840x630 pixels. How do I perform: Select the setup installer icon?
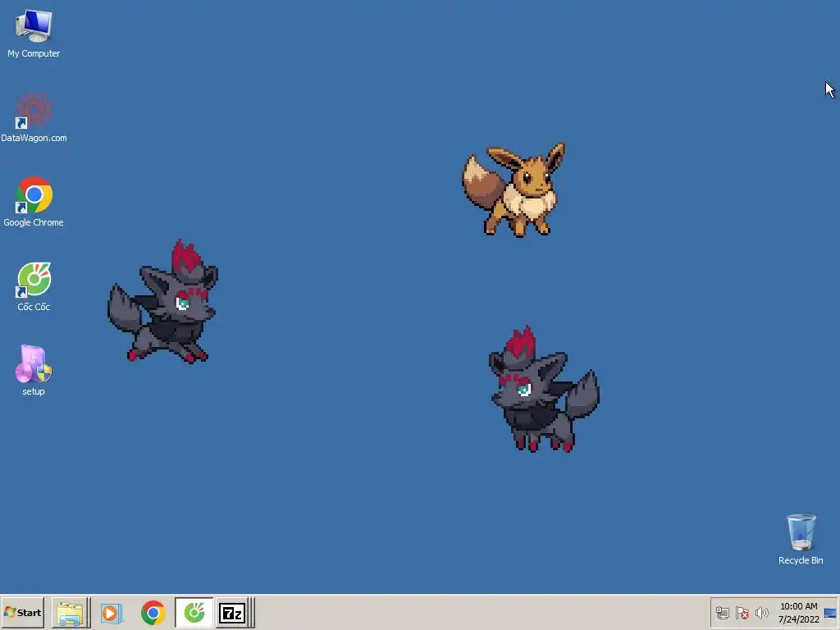point(34,371)
